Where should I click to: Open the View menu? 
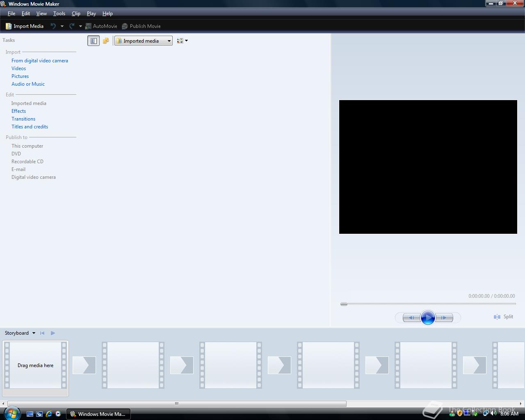[x=41, y=14]
